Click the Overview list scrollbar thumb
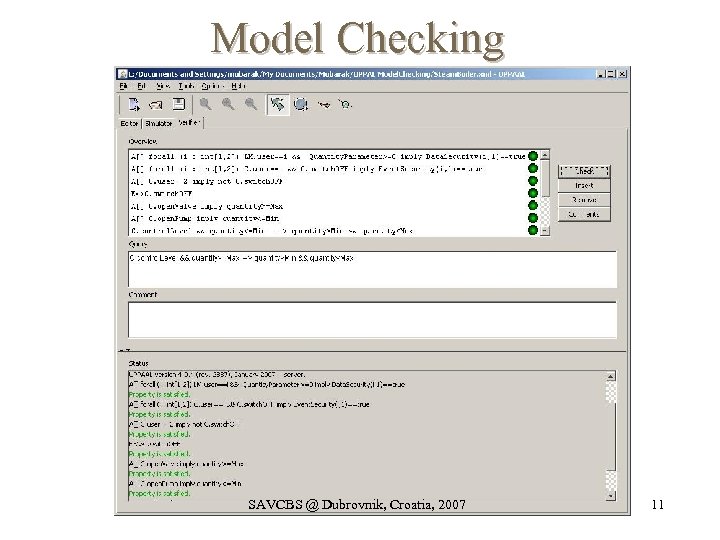Viewport: 720px width, 540px height. tap(545, 178)
